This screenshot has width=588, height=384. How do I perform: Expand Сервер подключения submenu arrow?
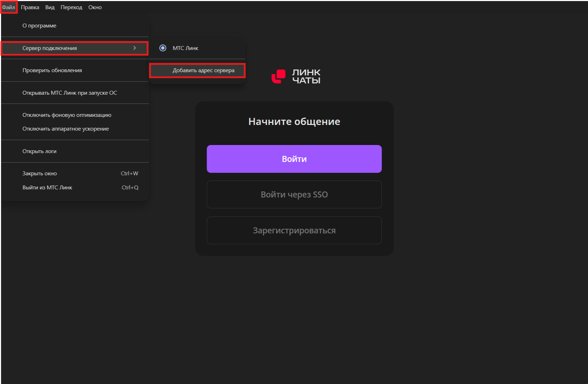[x=135, y=48]
